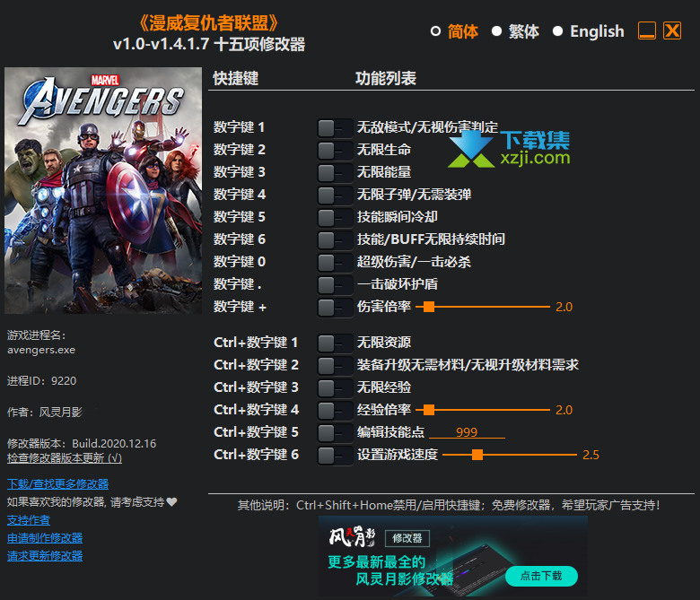The width and height of the screenshot is (700, 600).
Task: Click the 数字键 + hotkey label
Action: pos(240,307)
